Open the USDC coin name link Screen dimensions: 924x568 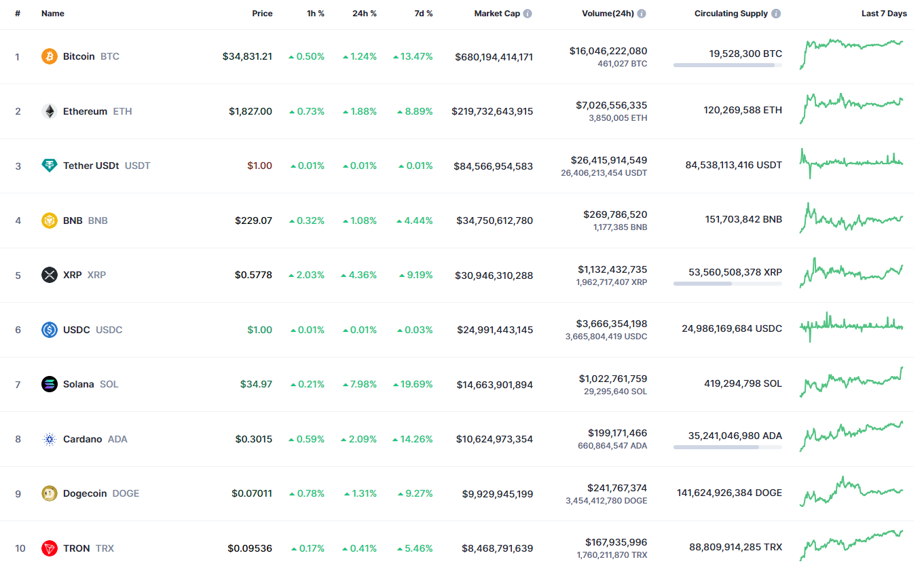coord(76,330)
